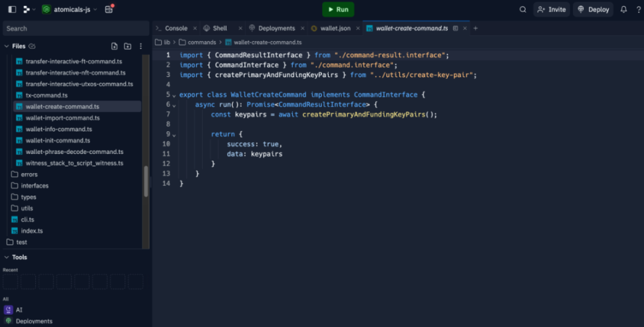Click the new file icon in Files

tap(114, 46)
